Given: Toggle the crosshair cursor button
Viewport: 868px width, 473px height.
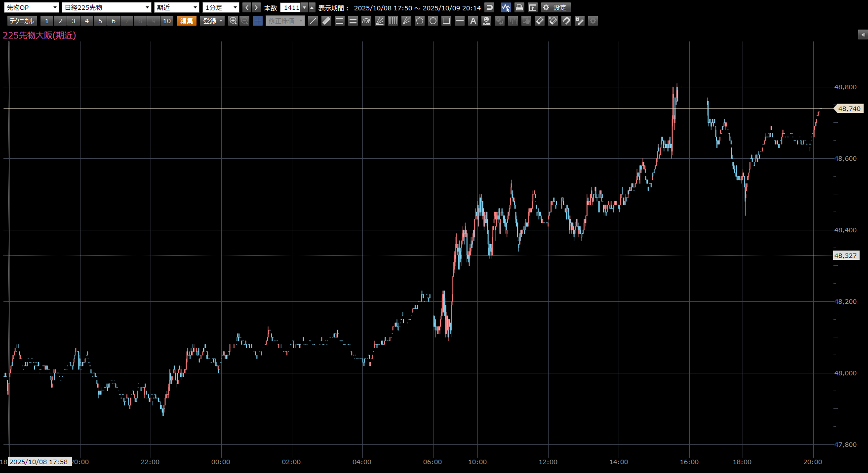Looking at the screenshot, I should 258,21.
